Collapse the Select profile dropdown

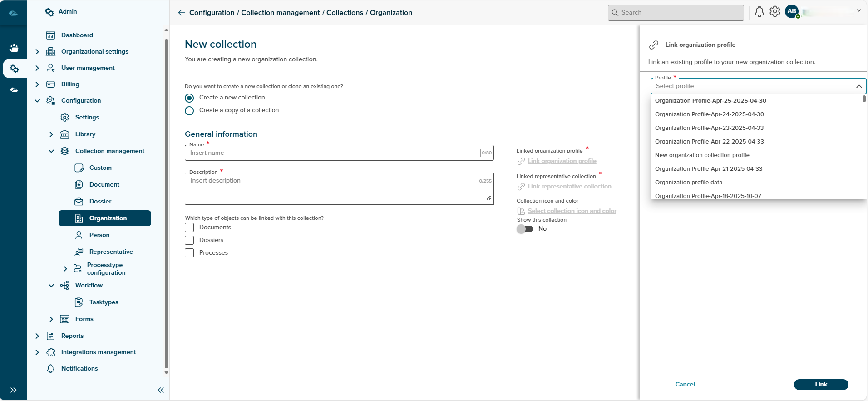click(x=858, y=86)
